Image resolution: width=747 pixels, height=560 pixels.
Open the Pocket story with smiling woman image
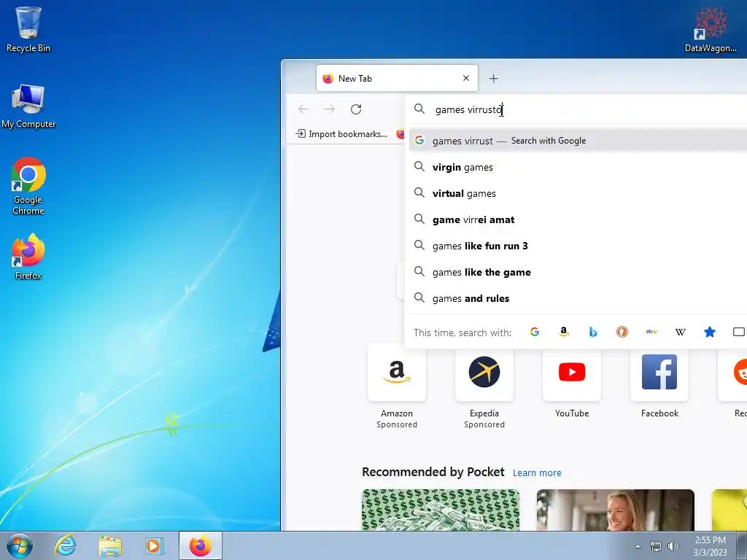click(615, 510)
